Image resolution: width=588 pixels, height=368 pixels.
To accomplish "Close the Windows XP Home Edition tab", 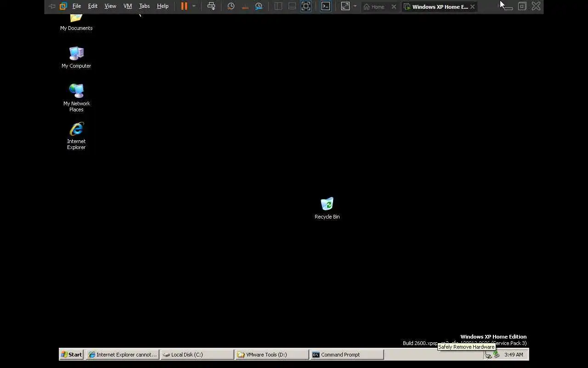I will (472, 7).
